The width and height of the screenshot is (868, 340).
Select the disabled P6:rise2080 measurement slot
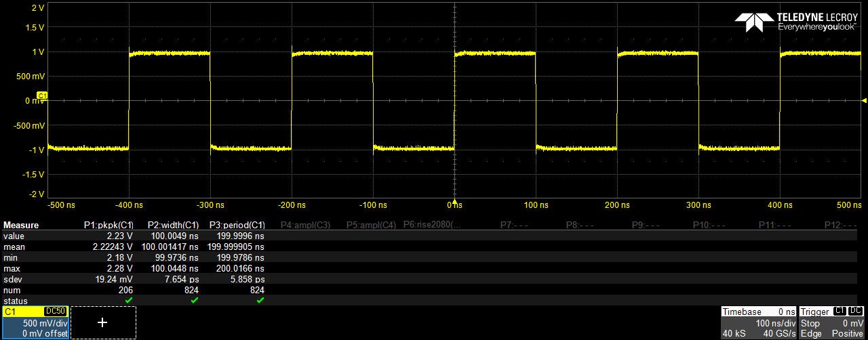(x=432, y=224)
